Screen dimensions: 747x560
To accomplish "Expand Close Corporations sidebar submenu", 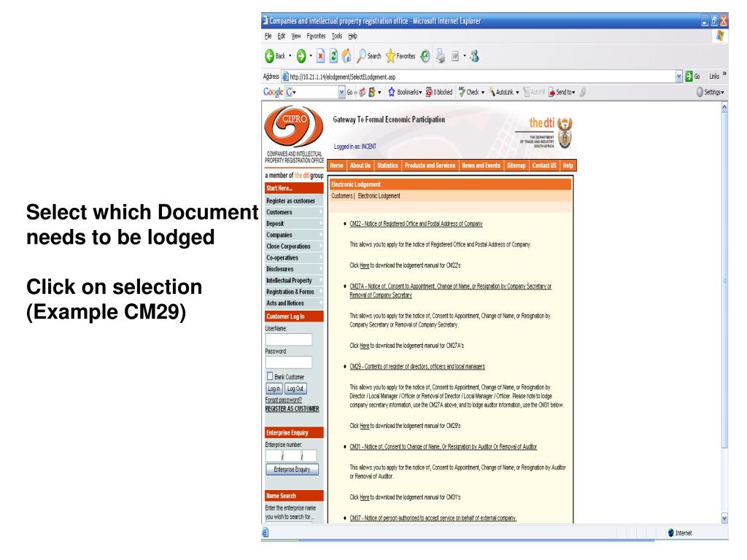I will 322,246.
